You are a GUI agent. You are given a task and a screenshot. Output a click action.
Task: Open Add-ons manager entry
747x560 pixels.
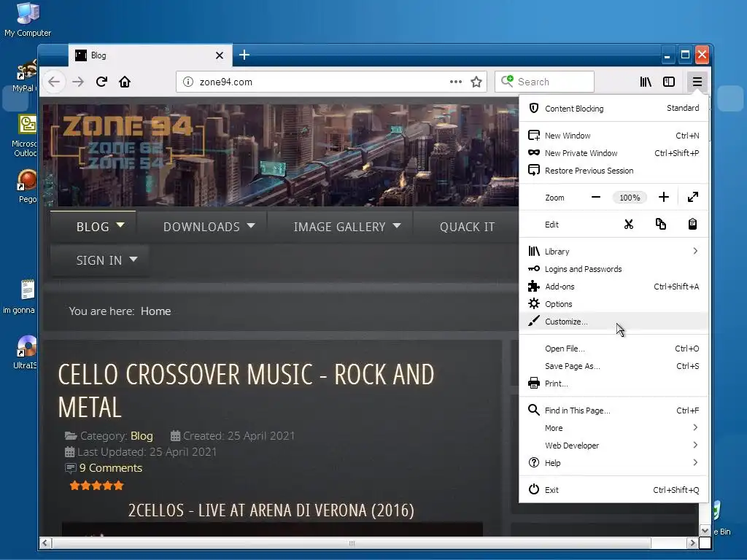tap(614, 287)
